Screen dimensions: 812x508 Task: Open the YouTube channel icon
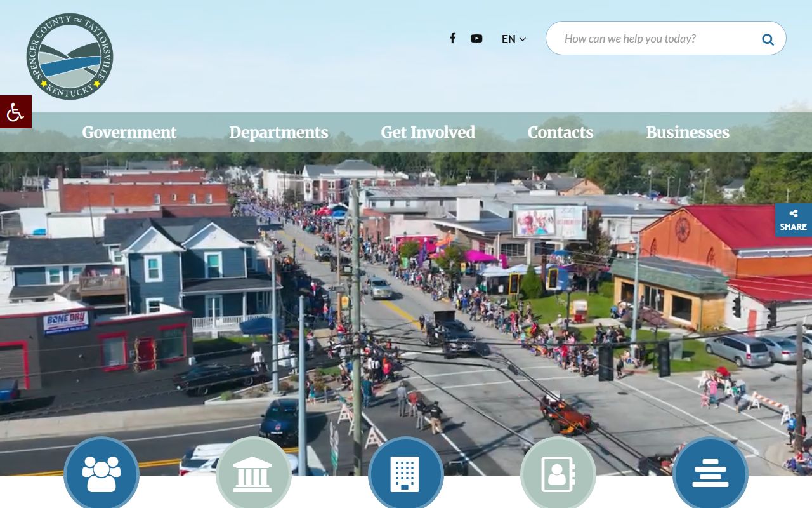point(476,39)
